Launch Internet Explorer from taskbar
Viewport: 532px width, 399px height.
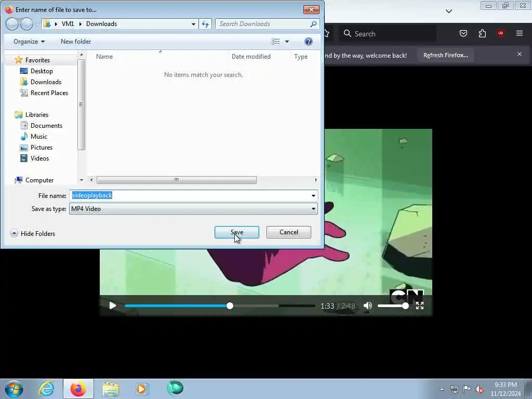point(46,389)
